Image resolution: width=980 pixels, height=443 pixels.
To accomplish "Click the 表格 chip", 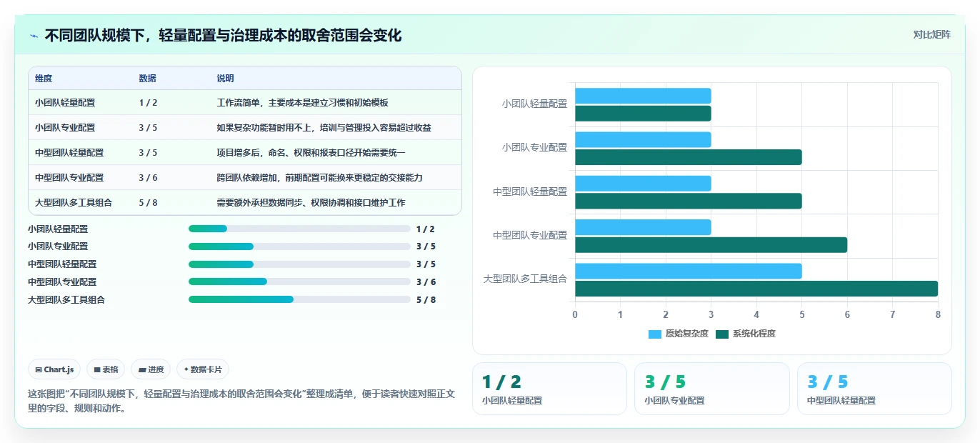I will point(106,369).
